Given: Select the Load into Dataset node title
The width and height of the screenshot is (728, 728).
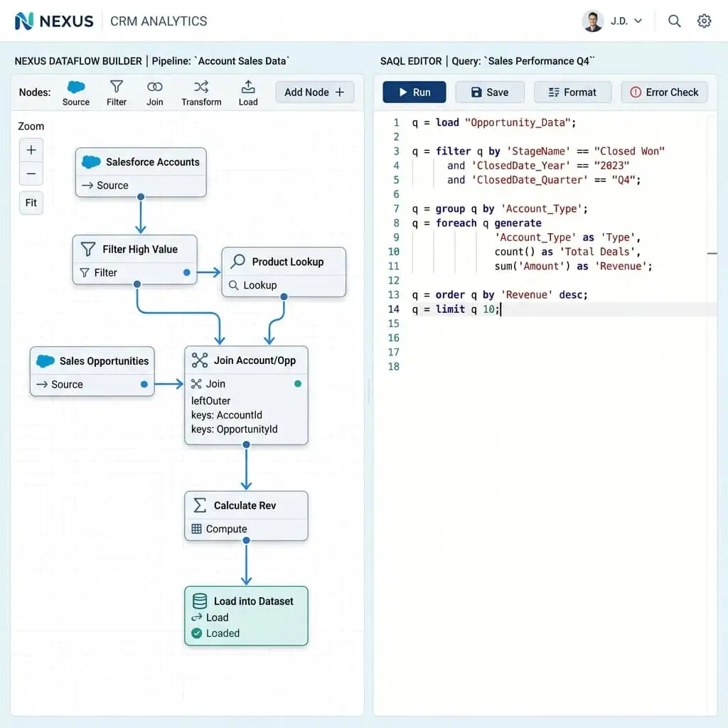Looking at the screenshot, I should click(254, 601).
